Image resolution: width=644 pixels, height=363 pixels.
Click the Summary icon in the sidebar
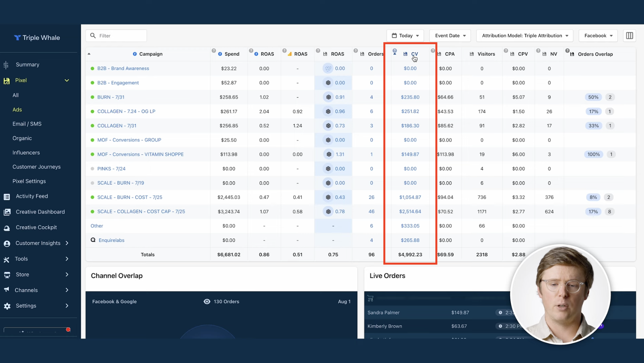(6, 65)
